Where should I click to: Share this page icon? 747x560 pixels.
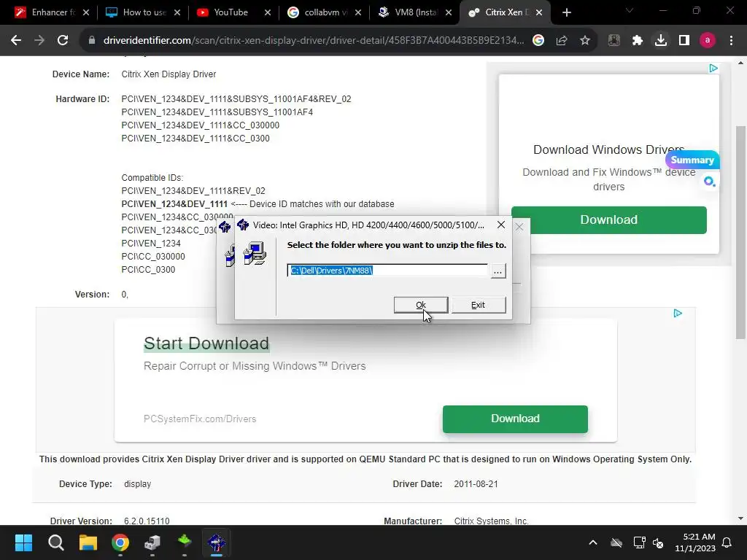[562, 41]
